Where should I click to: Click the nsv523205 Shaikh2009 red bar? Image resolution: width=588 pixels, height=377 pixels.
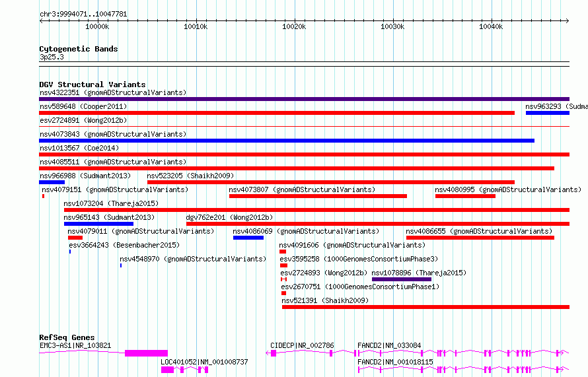pos(331,182)
